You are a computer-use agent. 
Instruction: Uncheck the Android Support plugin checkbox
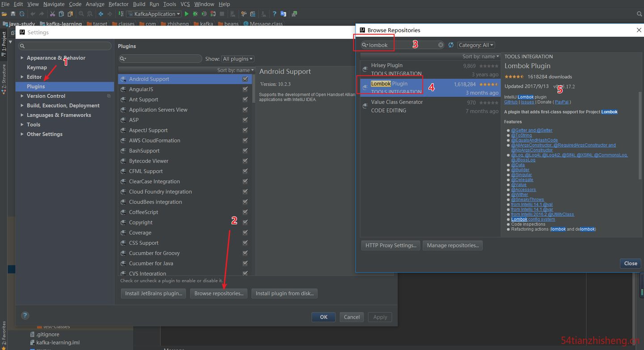click(245, 79)
